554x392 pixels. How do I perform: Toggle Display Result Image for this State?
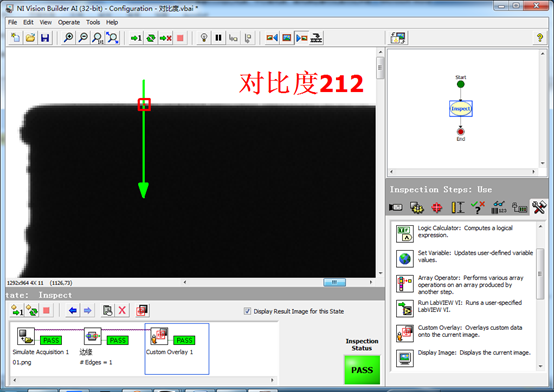pyautogui.click(x=247, y=311)
